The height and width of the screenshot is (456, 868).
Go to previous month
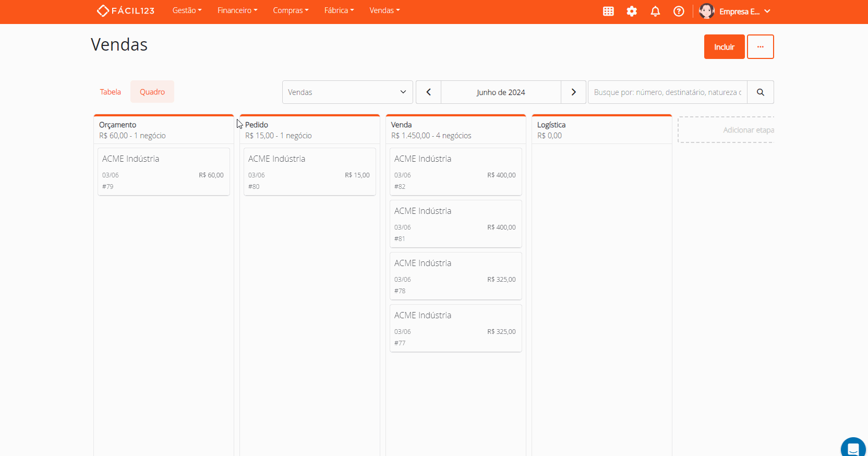point(428,92)
